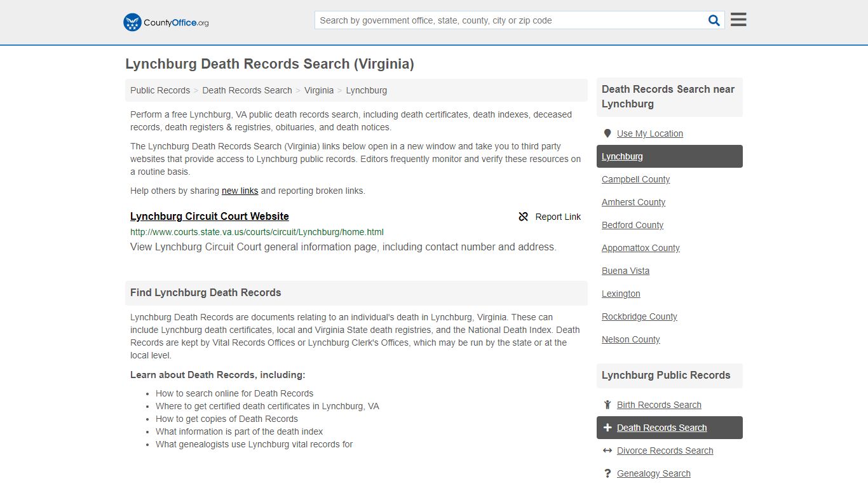Open Lynchburg Circuit Court Website heading link
Viewport: 868px width, 488px height.
[x=210, y=216]
